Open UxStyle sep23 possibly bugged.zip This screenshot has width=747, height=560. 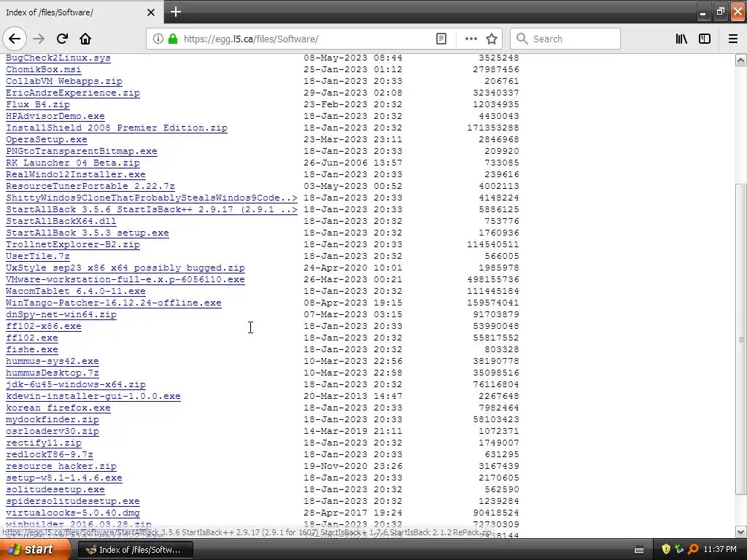[x=125, y=268]
